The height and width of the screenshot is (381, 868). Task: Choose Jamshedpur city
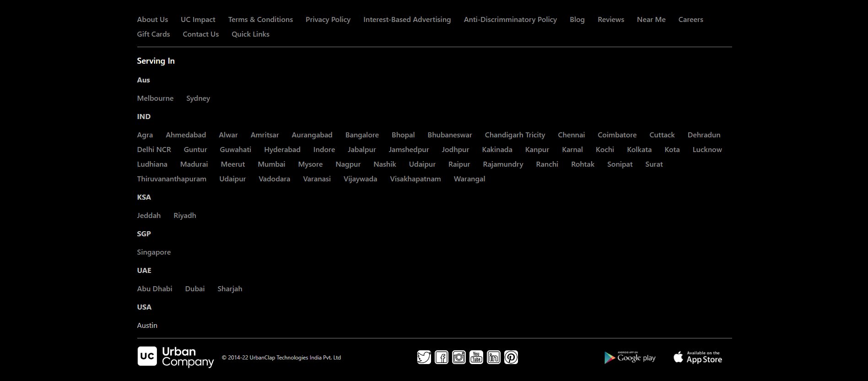tap(409, 150)
